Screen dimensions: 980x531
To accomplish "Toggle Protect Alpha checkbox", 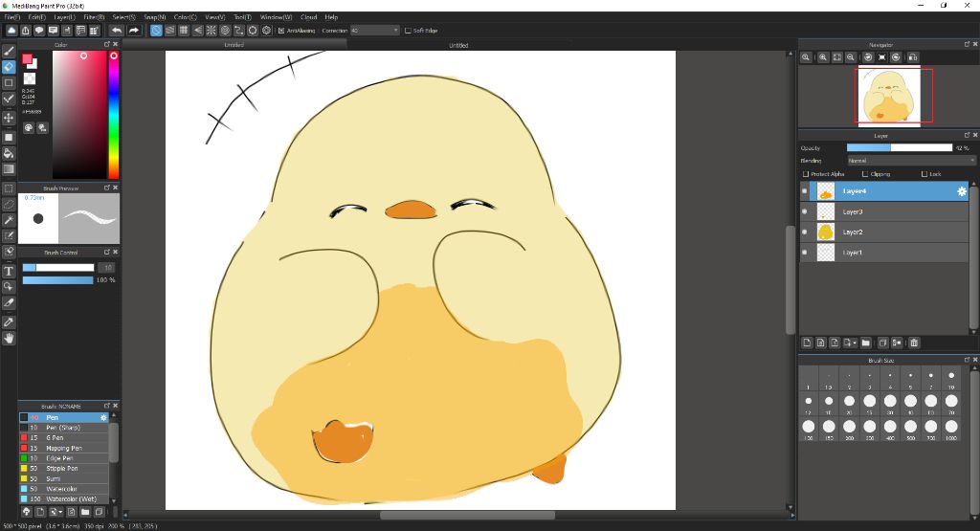I will [x=806, y=174].
